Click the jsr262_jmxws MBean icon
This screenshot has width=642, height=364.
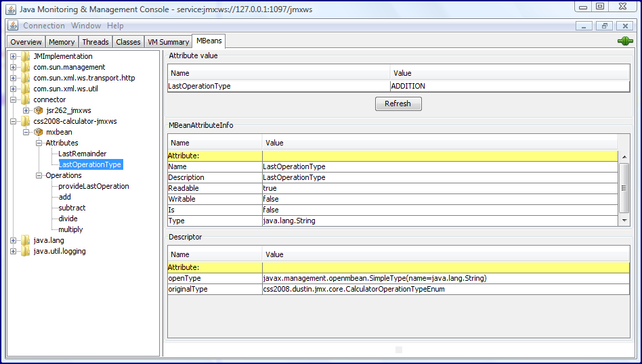coord(39,110)
